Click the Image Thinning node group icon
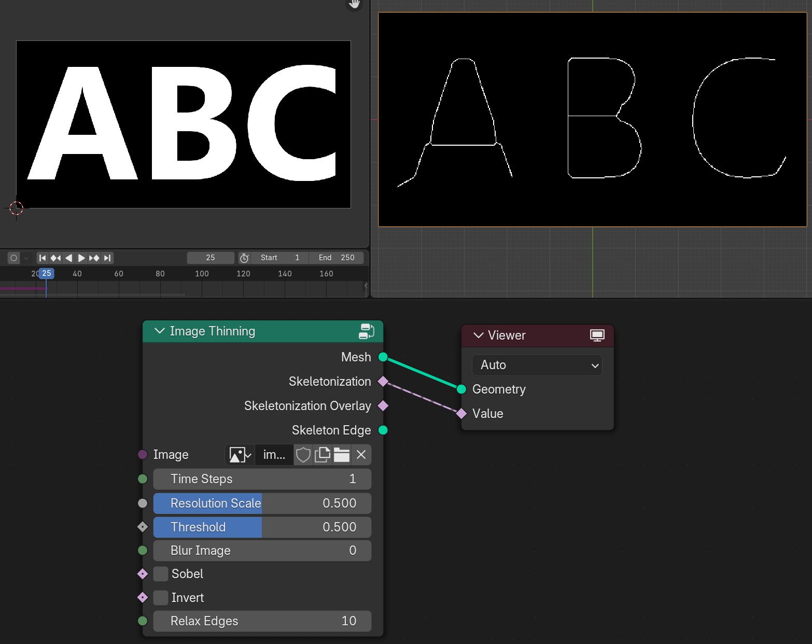Screen dimensions: 812x644 [367, 331]
